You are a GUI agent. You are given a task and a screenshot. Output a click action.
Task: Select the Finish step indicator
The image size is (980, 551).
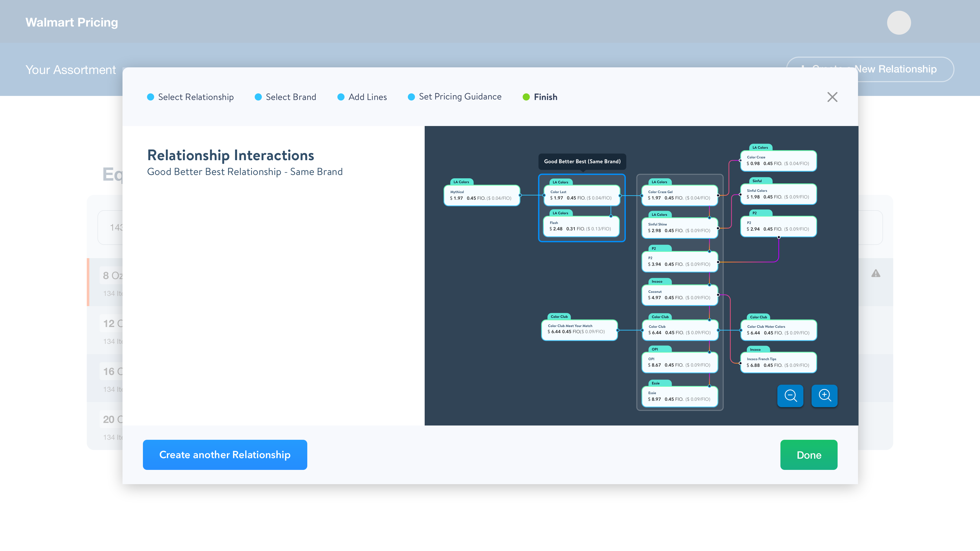point(540,97)
